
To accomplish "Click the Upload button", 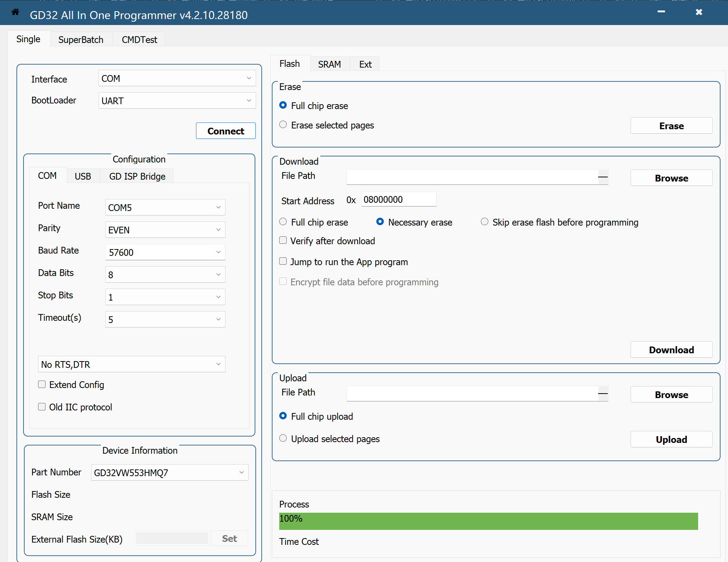I will [x=671, y=440].
